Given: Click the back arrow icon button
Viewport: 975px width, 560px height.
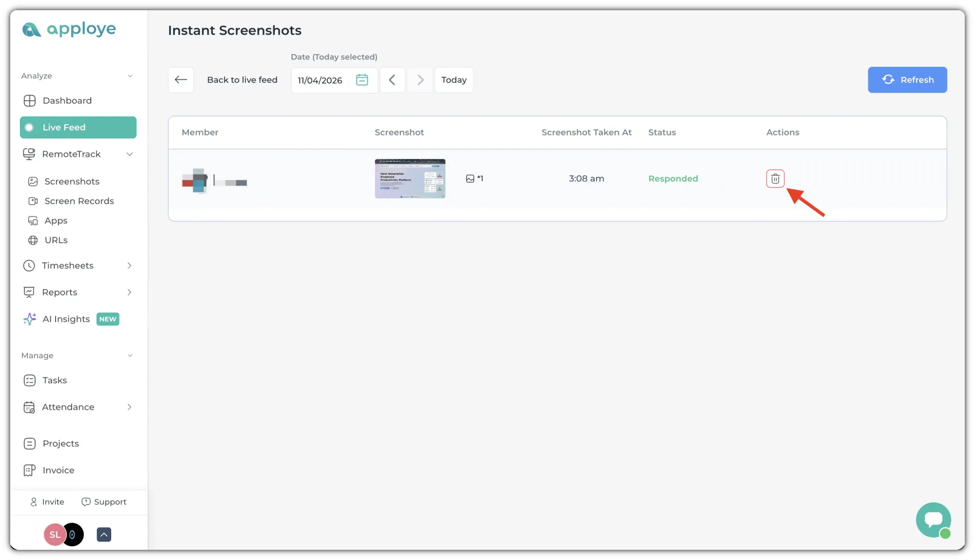Looking at the screenshot, I should click(x=181, y=80).
